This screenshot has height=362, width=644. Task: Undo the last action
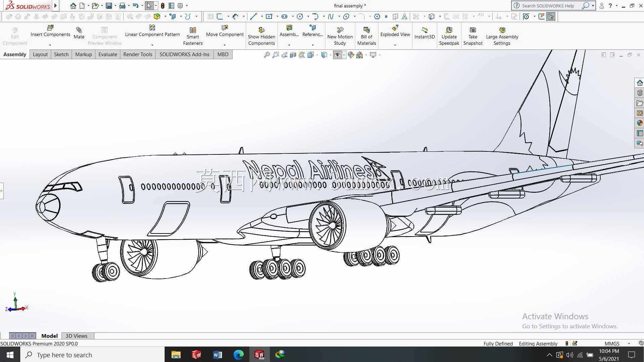[x=135, y=6]
